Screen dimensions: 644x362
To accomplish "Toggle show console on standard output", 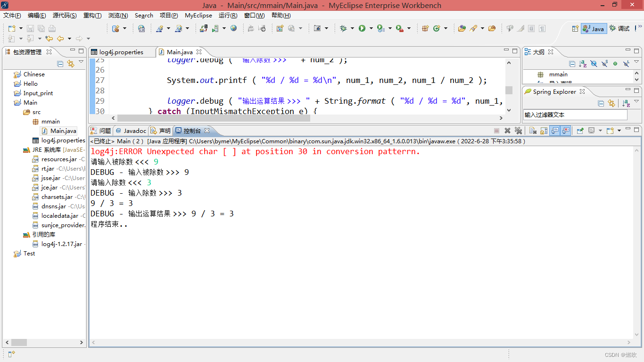I will point(555,131).
